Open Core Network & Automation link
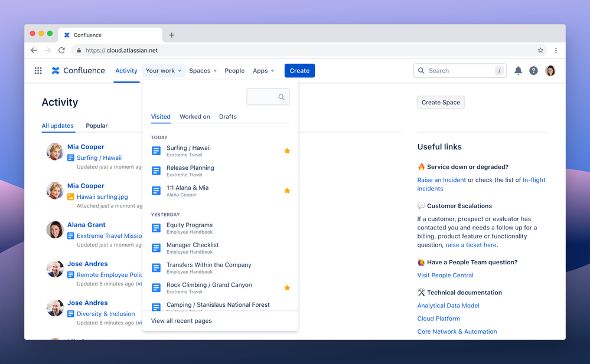Image resolution: width=590 pixels, height=364 pixels. point(457,332)
